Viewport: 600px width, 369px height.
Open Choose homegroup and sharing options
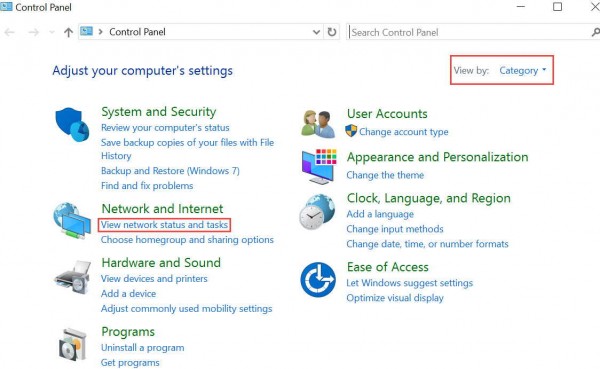(187, 240)
